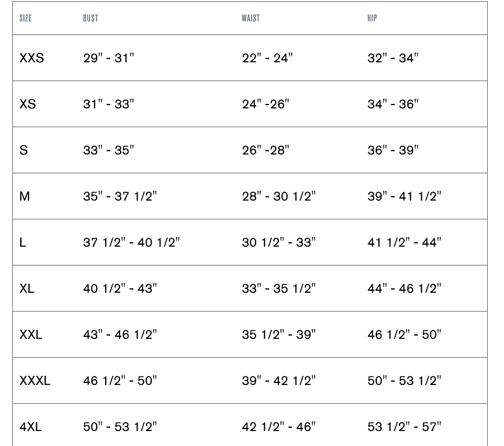Click the XXS bust measurement 29" - 31"
Image resolution: width=504 pixels, height=446 pixels.
[x=108, y=58]
